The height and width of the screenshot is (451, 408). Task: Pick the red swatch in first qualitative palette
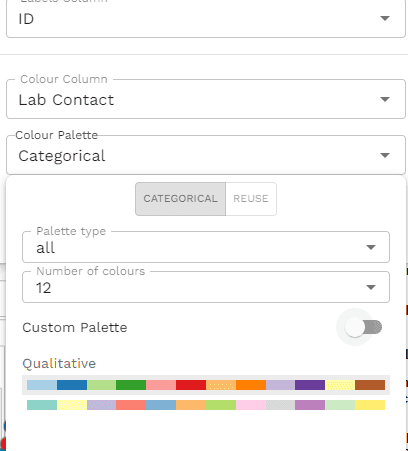coord(191,385)
